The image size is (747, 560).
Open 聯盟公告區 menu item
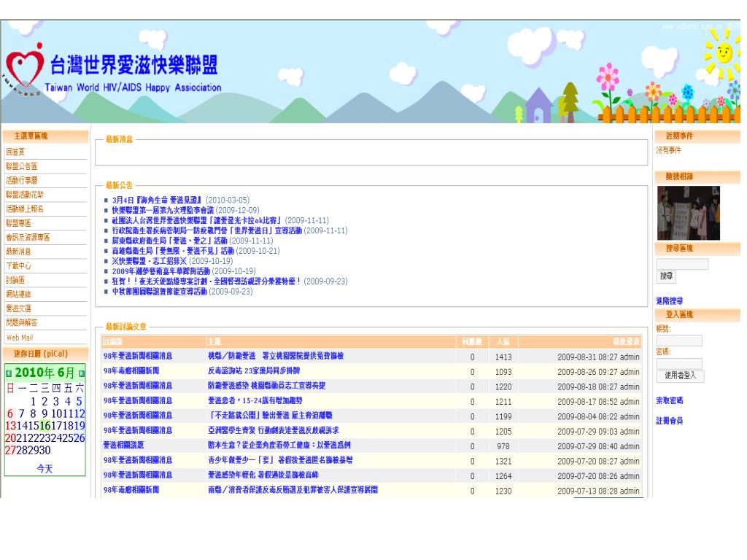[x=21, y=167]
